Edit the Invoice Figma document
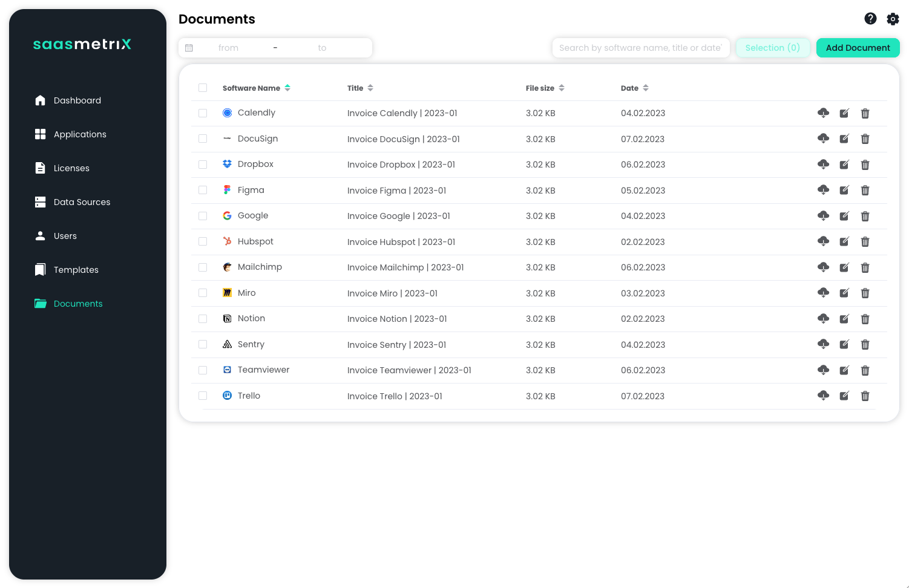The height and width of the screenshot is (588, 909). point(844,190)
